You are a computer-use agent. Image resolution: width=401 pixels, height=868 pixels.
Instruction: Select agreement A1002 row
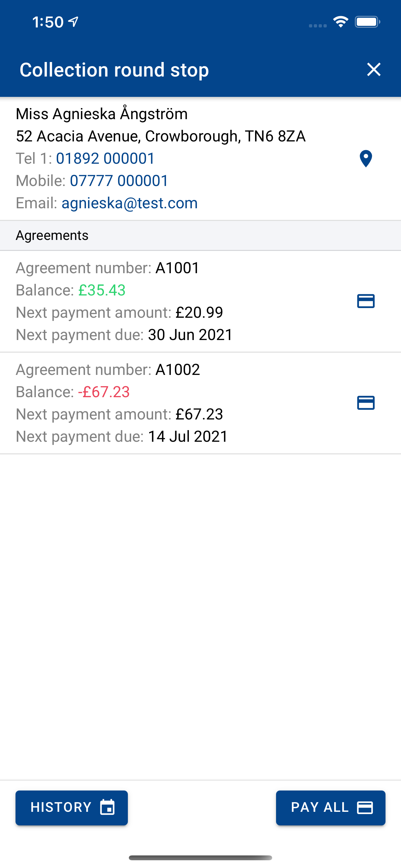pos(200,403)
